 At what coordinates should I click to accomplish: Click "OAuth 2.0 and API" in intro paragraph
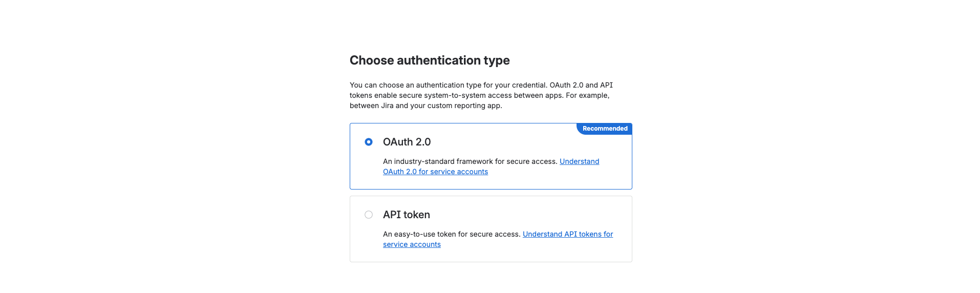(x=581, y=85)
